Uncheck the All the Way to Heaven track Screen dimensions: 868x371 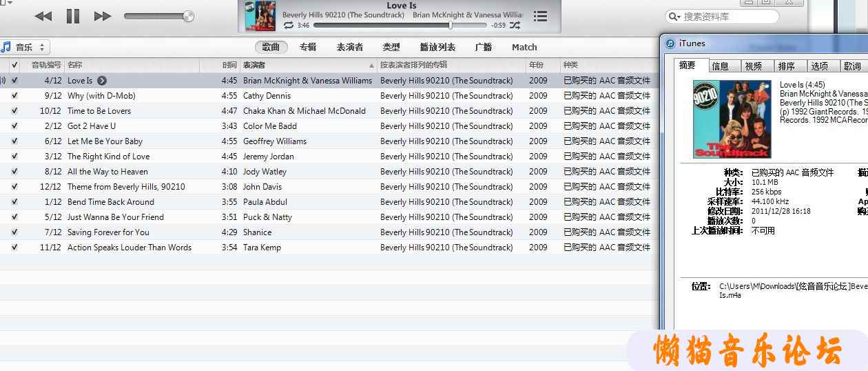14,172
